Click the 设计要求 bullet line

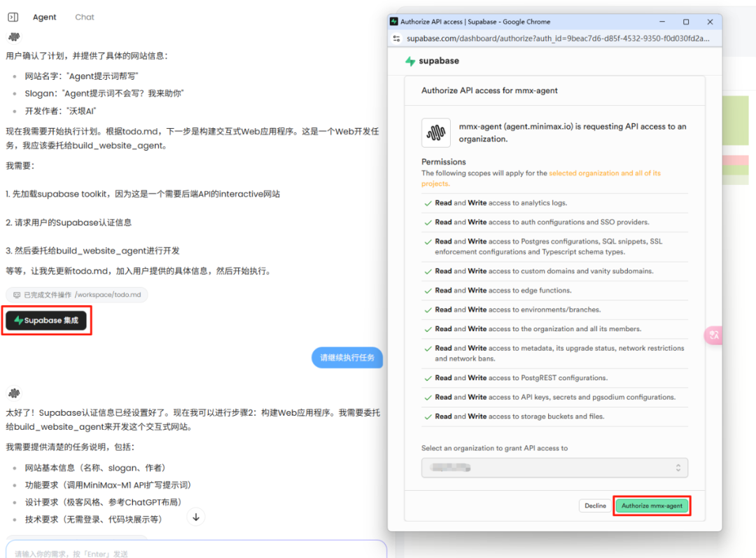pos(103,502)
